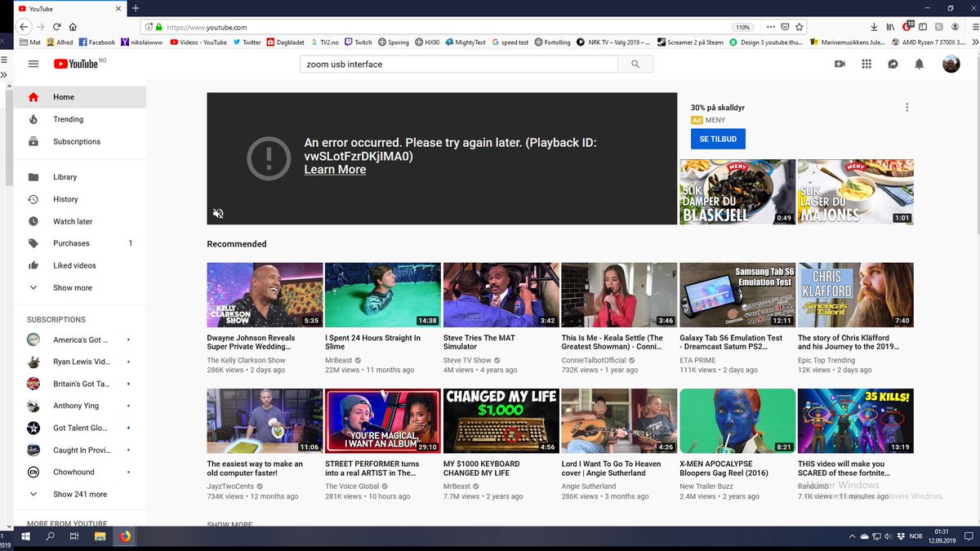Image resolution: width=980 pixels, height=551 pixels.
Task: Bookmark this page with the star
Action: coord(800,27)
